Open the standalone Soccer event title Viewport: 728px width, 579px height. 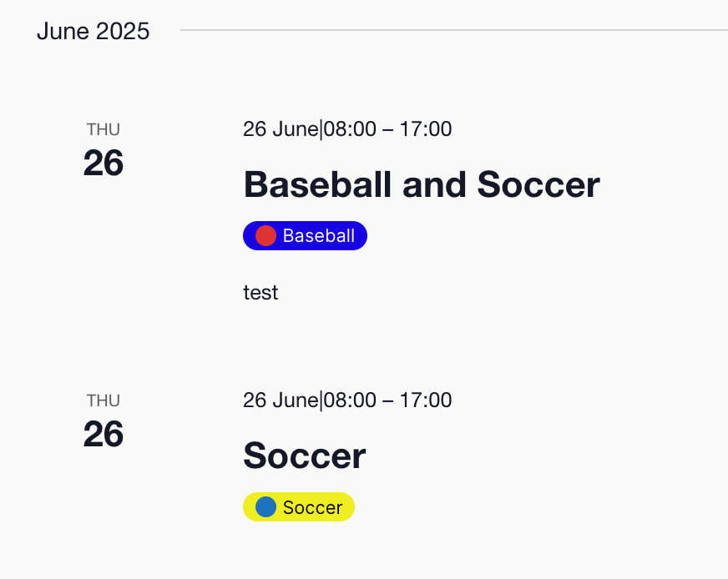[304, 456]
